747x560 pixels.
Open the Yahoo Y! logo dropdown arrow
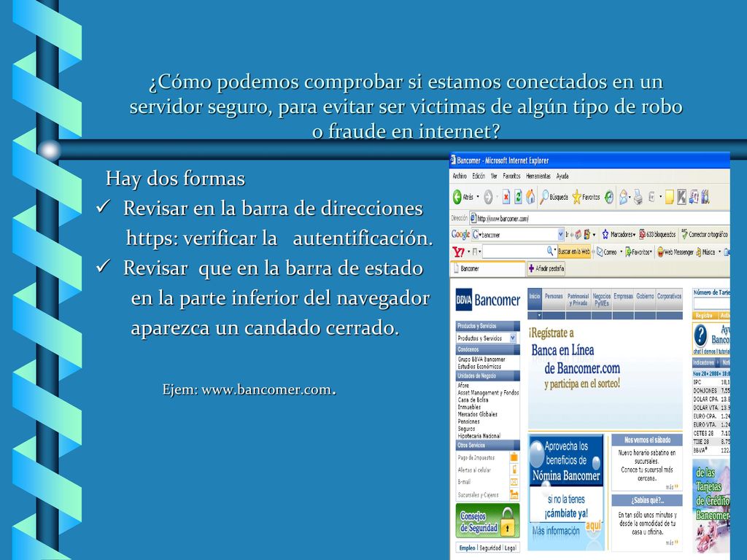click(468, 252)
